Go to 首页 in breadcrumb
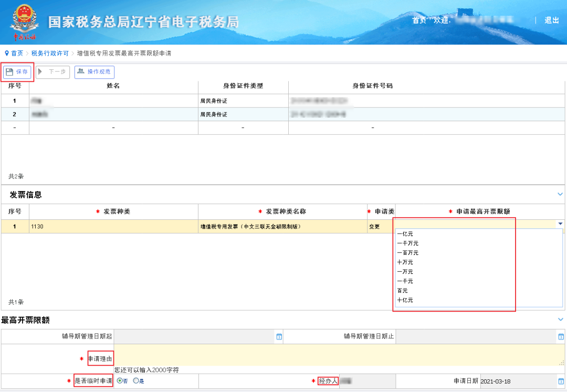The height and width of the screenshot is (392, 567). point(17,54)
